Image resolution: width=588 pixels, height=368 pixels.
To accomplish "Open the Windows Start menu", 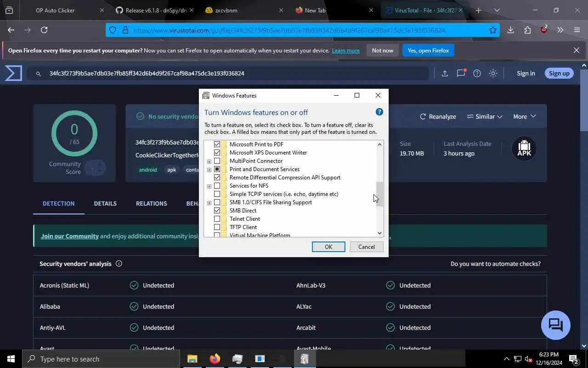I will 11,359.
